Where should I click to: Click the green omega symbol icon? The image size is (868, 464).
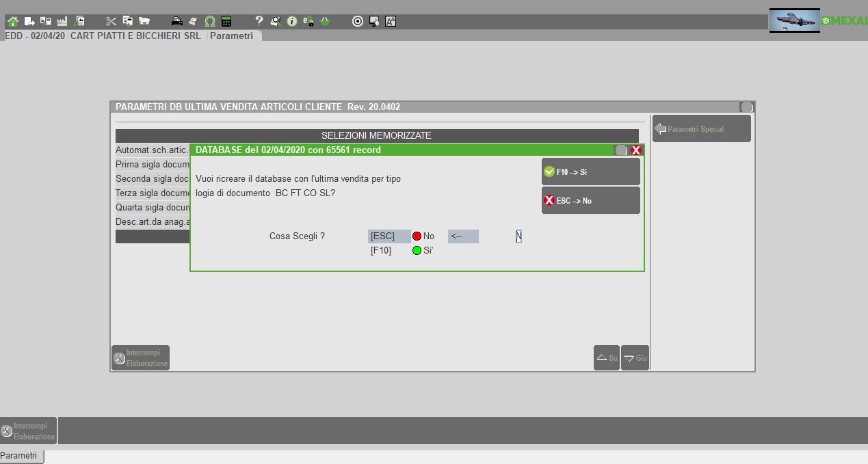(210, 21)
